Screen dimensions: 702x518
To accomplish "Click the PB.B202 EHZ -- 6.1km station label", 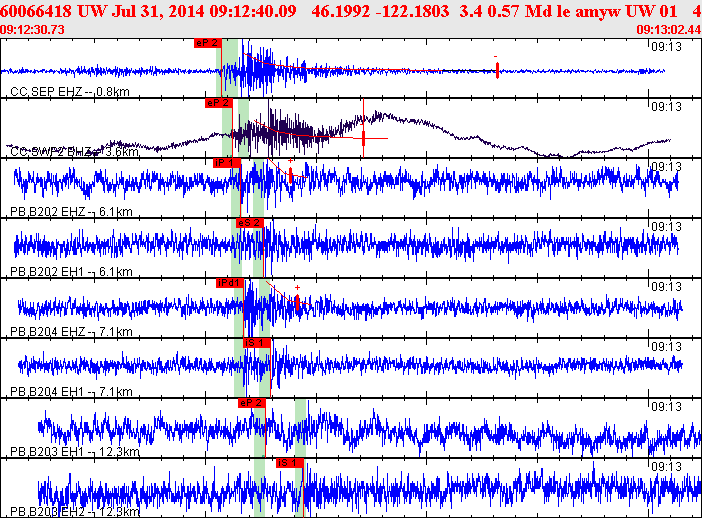I will coord(71,212).
